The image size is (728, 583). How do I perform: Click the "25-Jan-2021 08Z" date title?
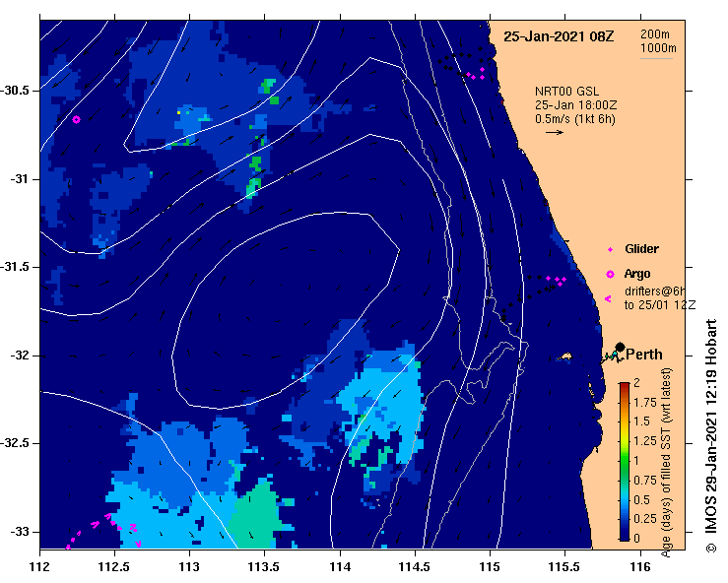click(x=559, y=36)
